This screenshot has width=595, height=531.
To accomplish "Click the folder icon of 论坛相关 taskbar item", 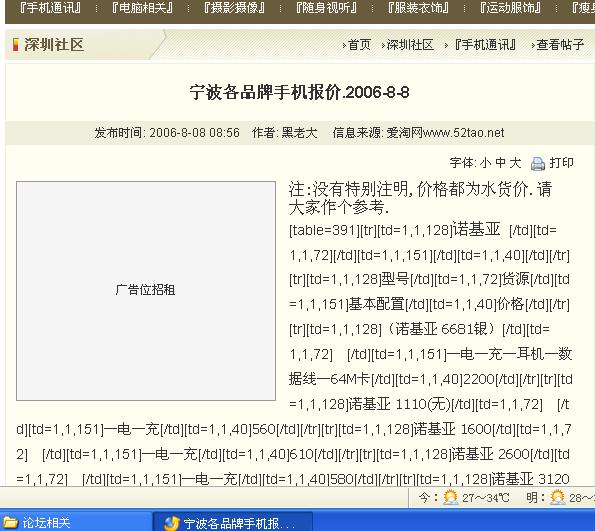I will click(10, 522).
